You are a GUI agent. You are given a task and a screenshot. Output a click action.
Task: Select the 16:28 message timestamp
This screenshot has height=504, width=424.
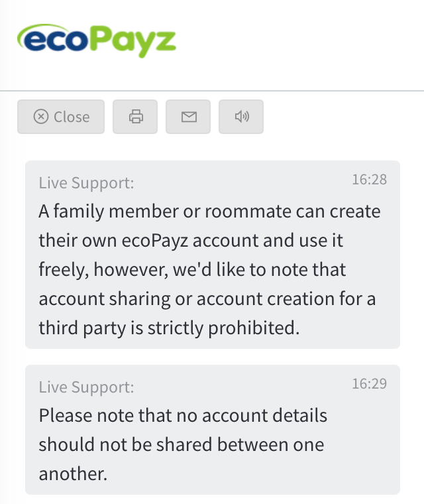coord(370,179)
